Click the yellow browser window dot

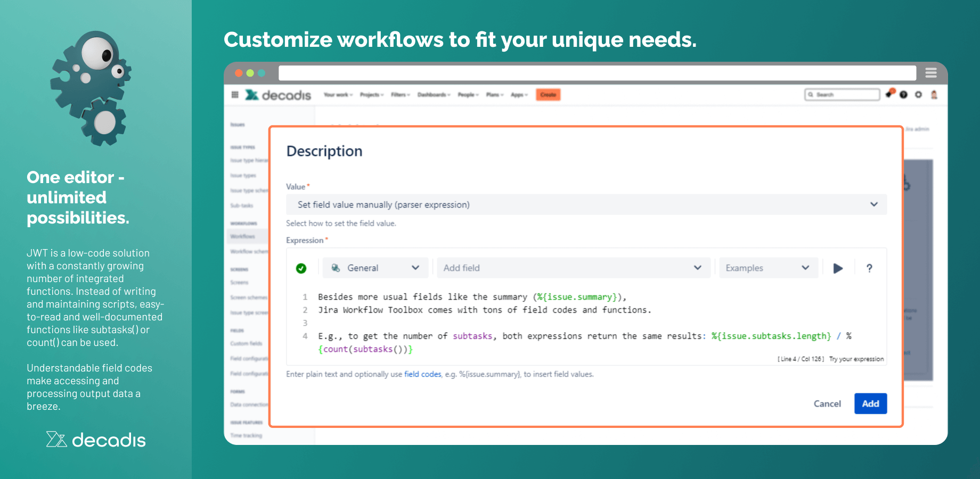point(250,73)
